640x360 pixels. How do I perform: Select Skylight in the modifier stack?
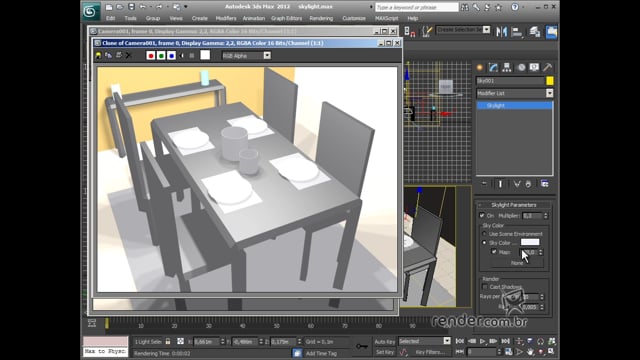tap(514, 106)
